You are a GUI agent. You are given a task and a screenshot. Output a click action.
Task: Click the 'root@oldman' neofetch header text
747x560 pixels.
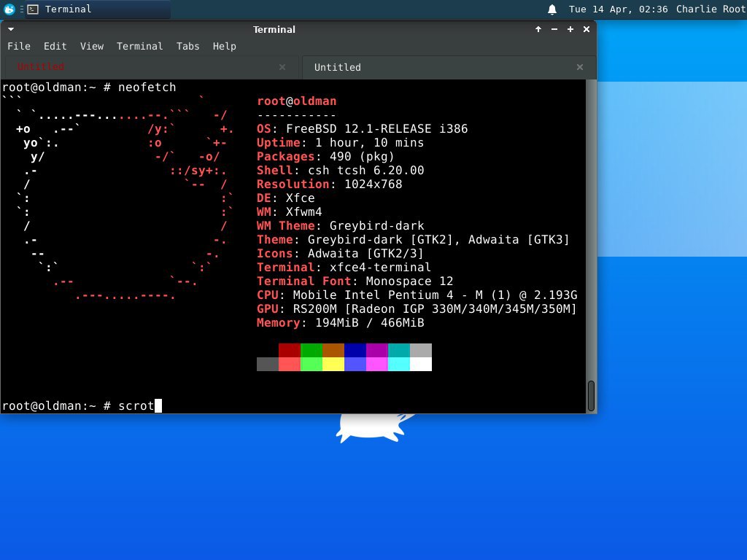297,101
